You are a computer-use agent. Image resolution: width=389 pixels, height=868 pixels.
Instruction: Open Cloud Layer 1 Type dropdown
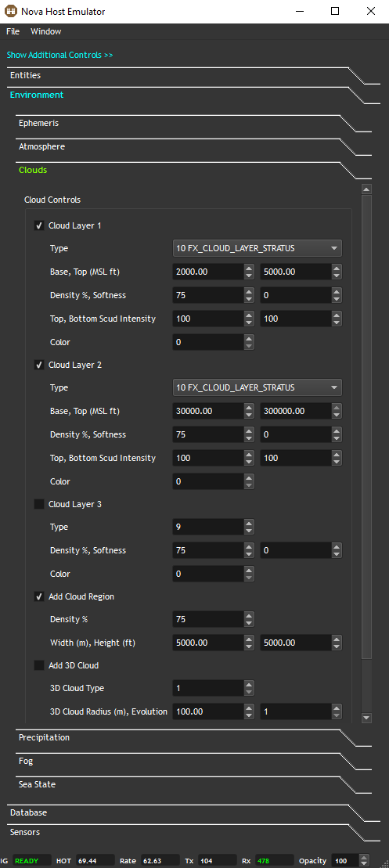point(258,249)
